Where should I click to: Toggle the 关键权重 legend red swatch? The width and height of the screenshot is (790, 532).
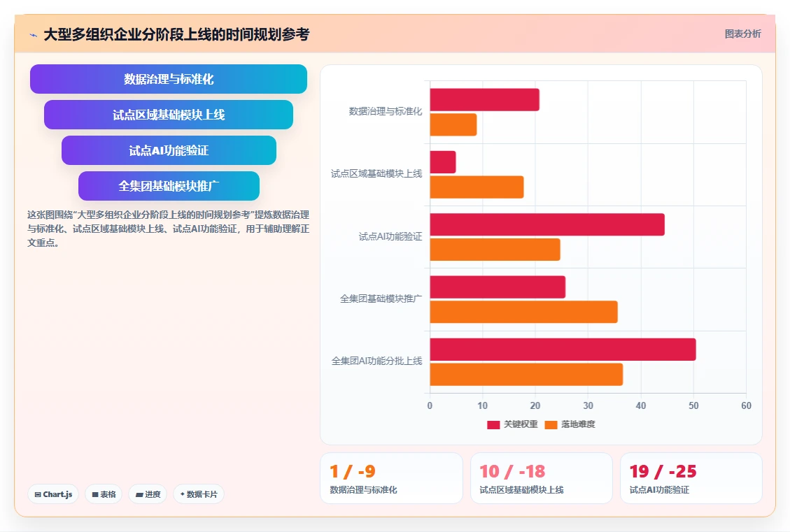click(493, 425)
